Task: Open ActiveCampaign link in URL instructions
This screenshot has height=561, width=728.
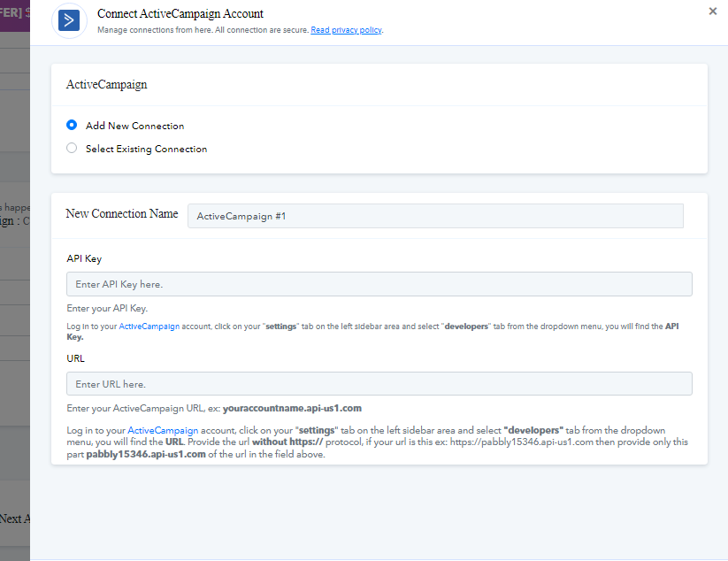Action: pos(163,431)
